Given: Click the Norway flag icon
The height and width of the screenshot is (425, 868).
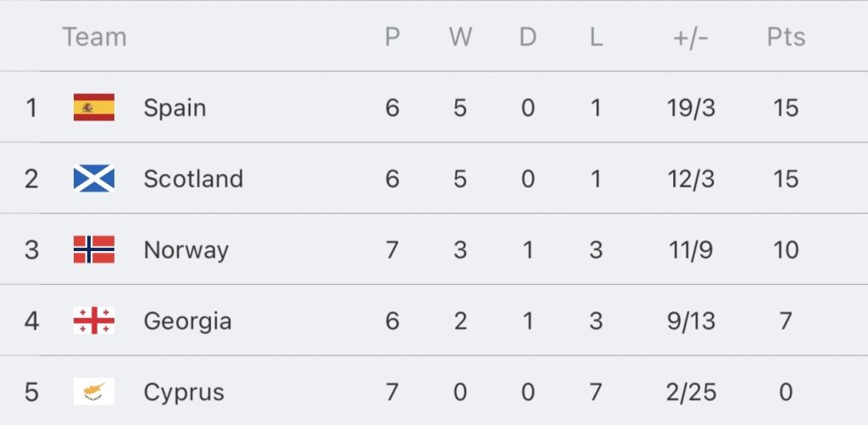Looking at the screenshot, I should point(94,249).
